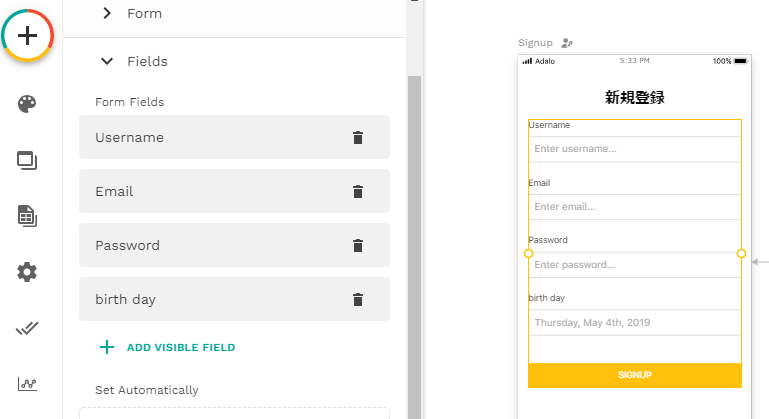Open the analytics chart icon
The height and width of the screenshot is (419, 769).
pyautogui.click(x=27, y=384)
